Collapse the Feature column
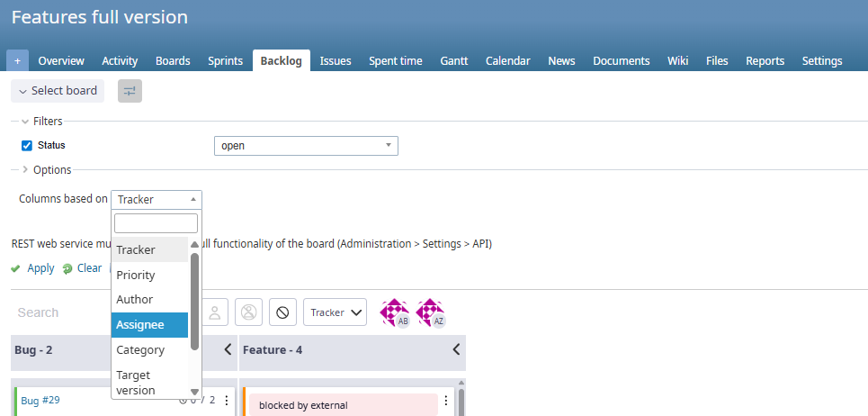The width and height of the screenshot is (868, 416). click(456, 349)
